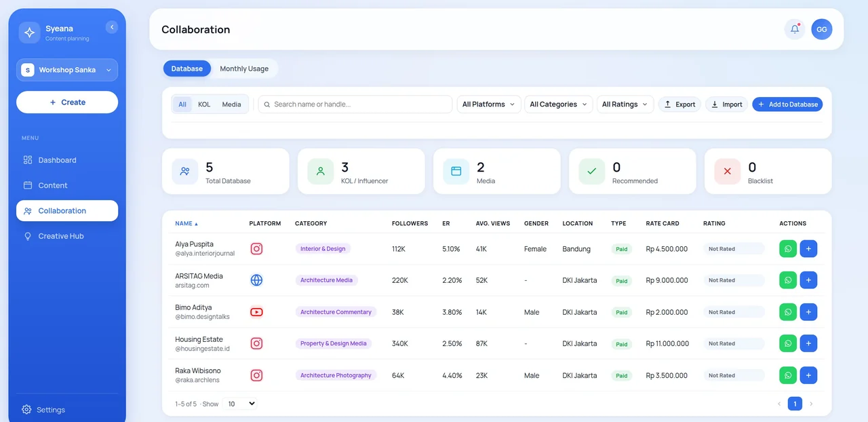
Task: Sort the table by NAME column header
Action: [186, 223]
